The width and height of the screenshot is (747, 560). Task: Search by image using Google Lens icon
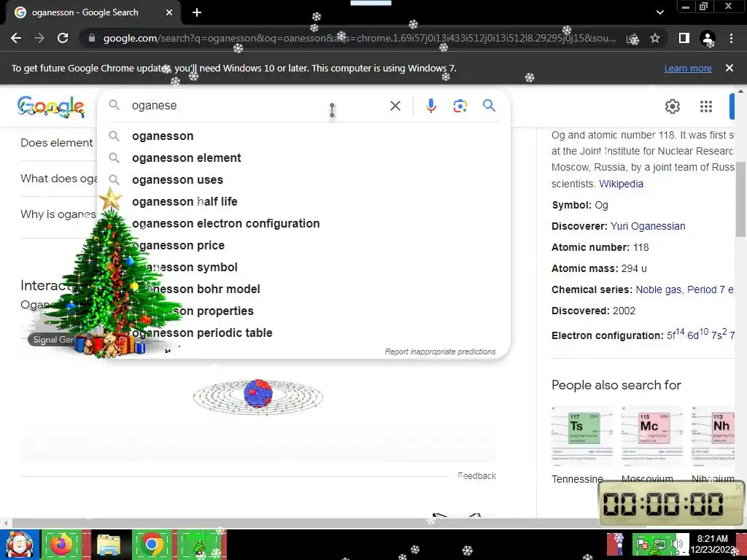[460, 106]
